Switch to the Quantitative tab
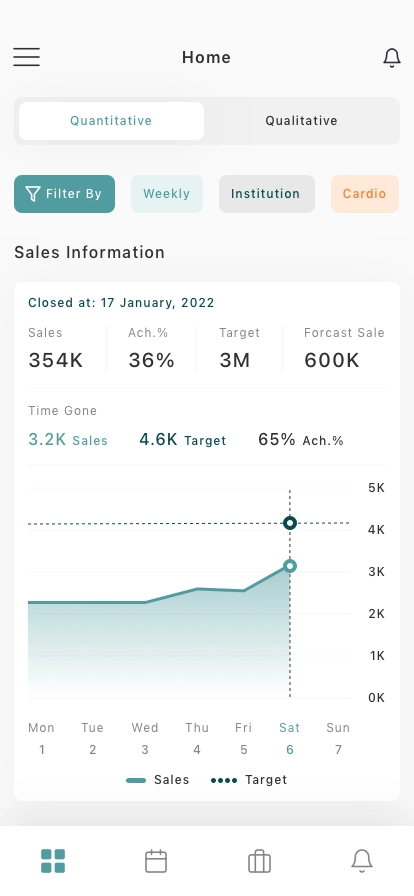The width and height of the screenshot is (414, 896). [x=112, y=121]
